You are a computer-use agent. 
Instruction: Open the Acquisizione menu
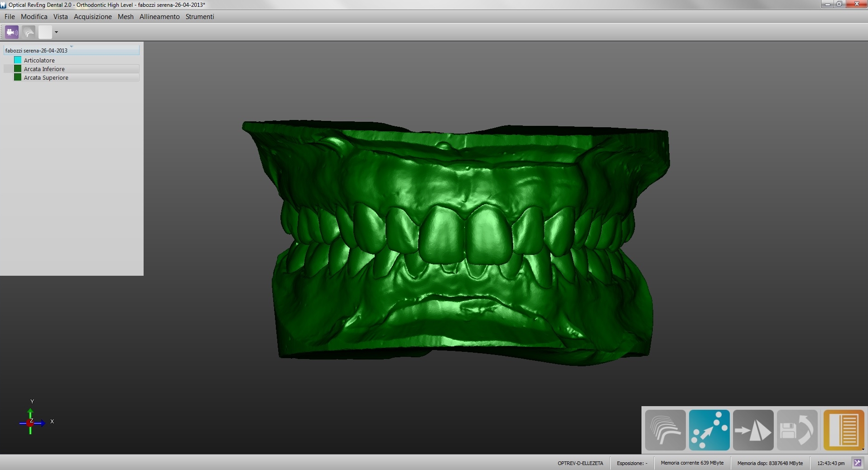[93, 17]
